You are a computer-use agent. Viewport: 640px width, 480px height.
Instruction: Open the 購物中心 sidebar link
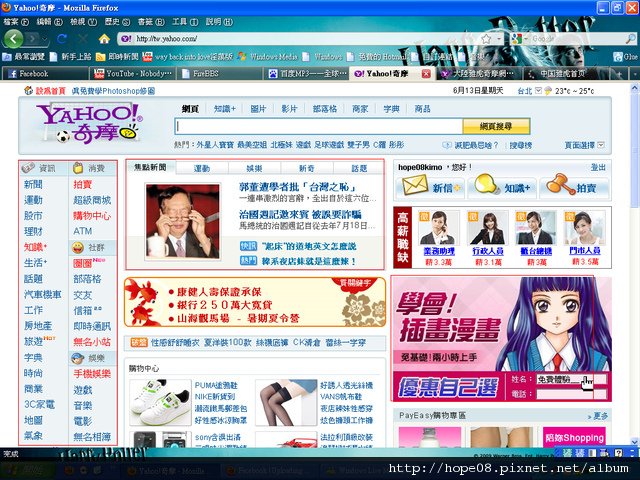click(92, 216)
